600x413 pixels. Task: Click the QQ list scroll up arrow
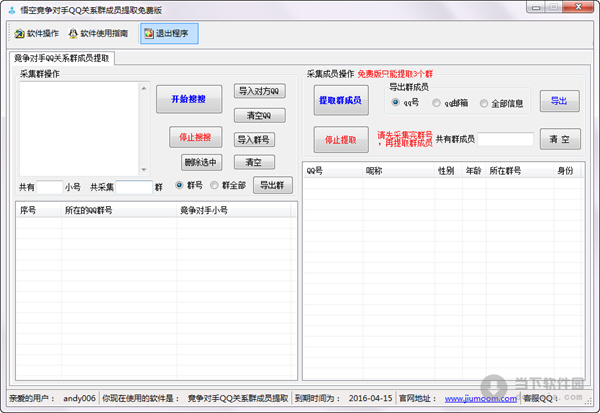tap(144, 88)
